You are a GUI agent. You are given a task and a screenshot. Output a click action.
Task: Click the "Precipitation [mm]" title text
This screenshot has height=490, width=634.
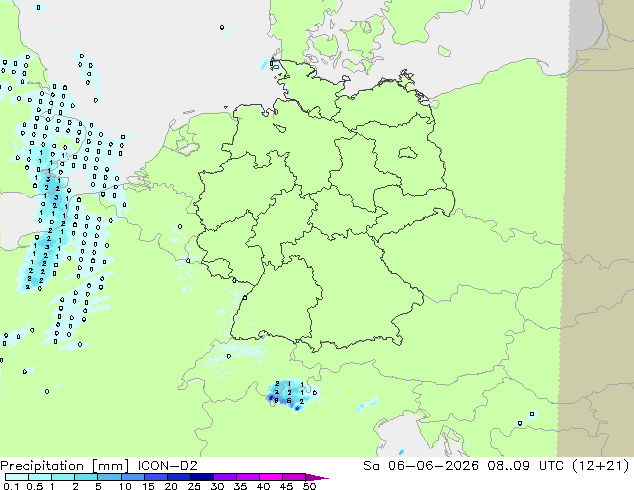[x=64, y=466]
